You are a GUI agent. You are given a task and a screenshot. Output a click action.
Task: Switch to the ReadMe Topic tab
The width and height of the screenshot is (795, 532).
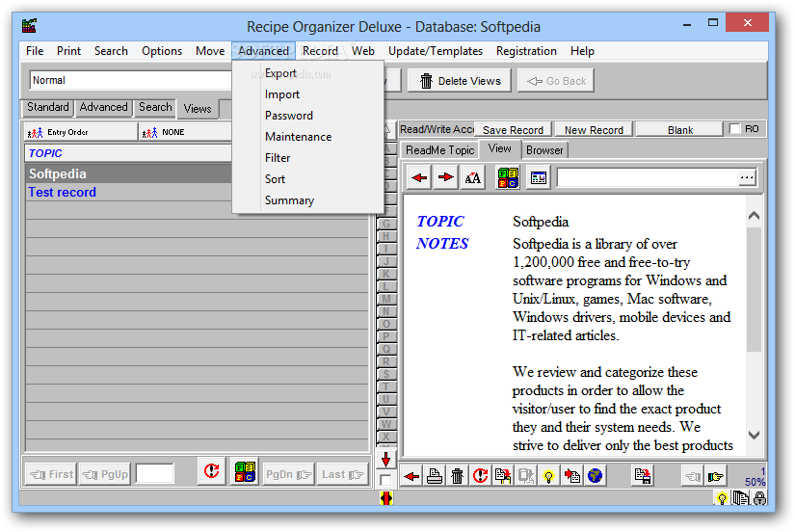(439, 150)
